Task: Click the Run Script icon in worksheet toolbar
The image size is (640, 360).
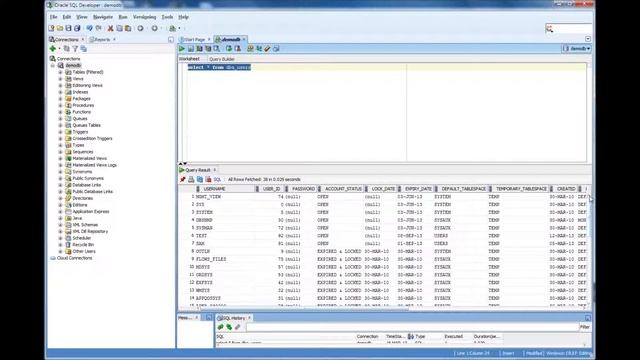Action: pyautogui.click(x=191, y=49)
